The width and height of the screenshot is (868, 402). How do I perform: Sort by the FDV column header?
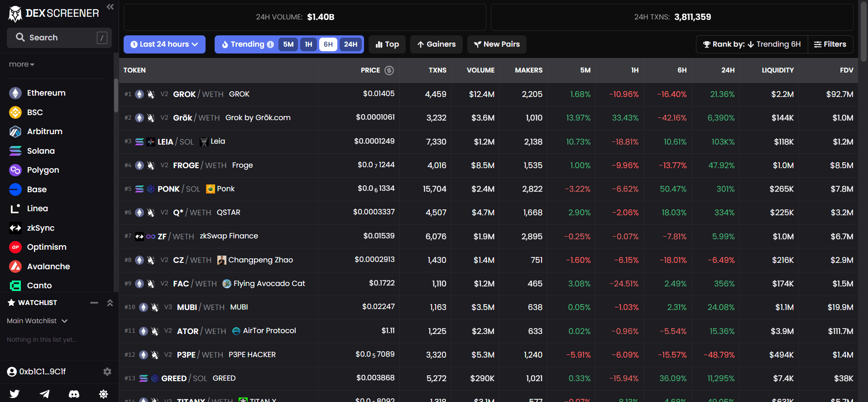click(846, 70)
